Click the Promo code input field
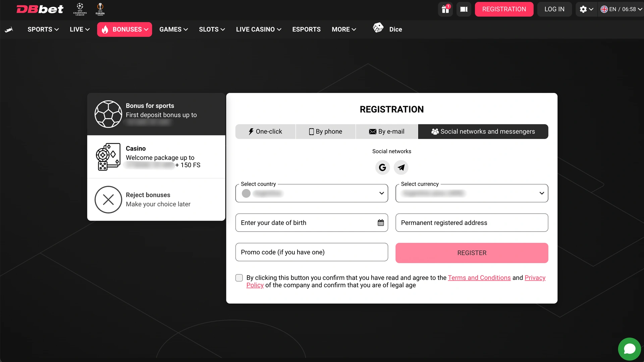 [x=311, y=252]
